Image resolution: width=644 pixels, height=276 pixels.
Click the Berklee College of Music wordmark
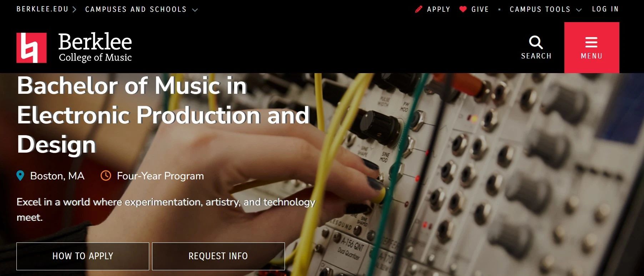[x=95, y=47]
